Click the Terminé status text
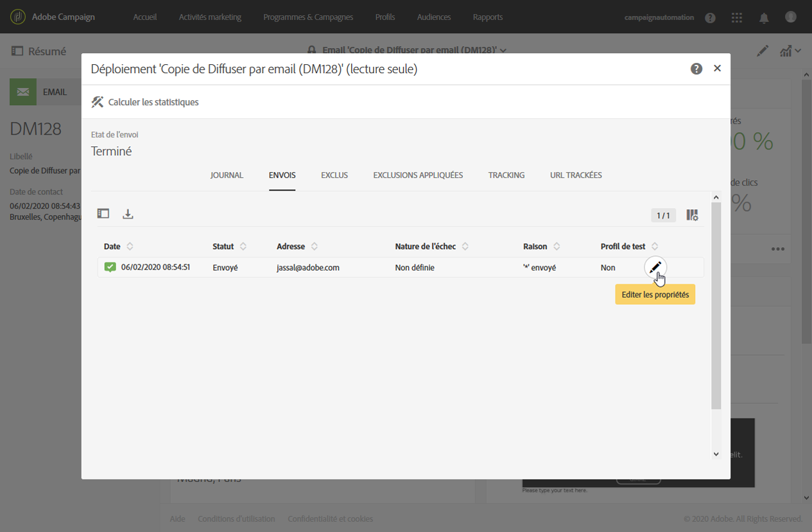812x532 pixels. (x=112, y=152)
